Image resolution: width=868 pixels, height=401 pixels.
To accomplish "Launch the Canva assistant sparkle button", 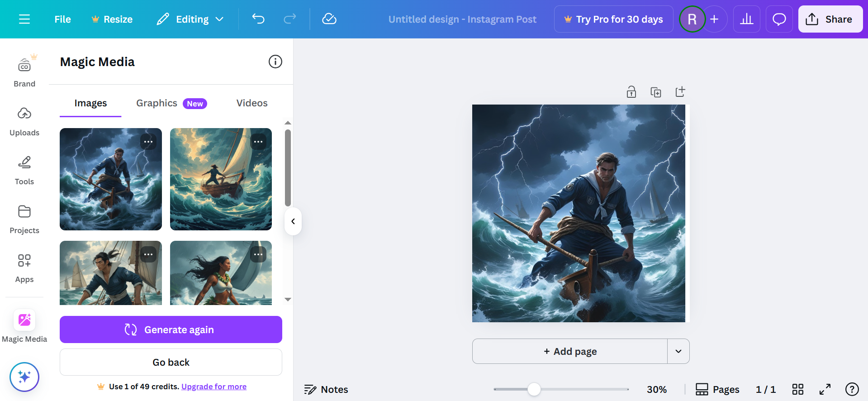I will click(24, 377).
